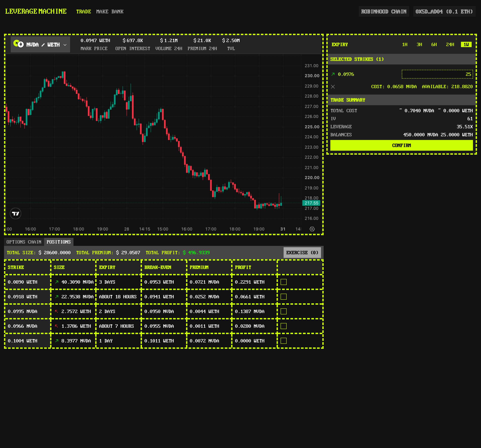The width and height of the screenshot is (481, 448).
Task: Click the red arrow in 1.3786 WETH row
Action: coord(57,326)
